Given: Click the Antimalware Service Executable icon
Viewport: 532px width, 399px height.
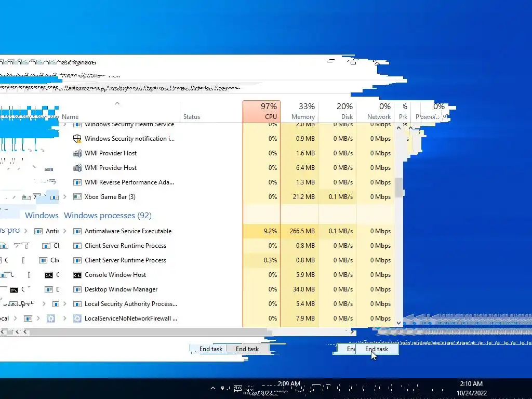Looking at the screenshot, I should click(x=77, y=231).
